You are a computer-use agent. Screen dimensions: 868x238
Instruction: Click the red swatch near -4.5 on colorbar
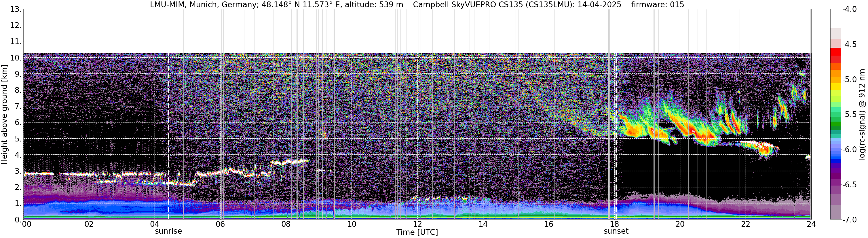[x=836, y=52]
